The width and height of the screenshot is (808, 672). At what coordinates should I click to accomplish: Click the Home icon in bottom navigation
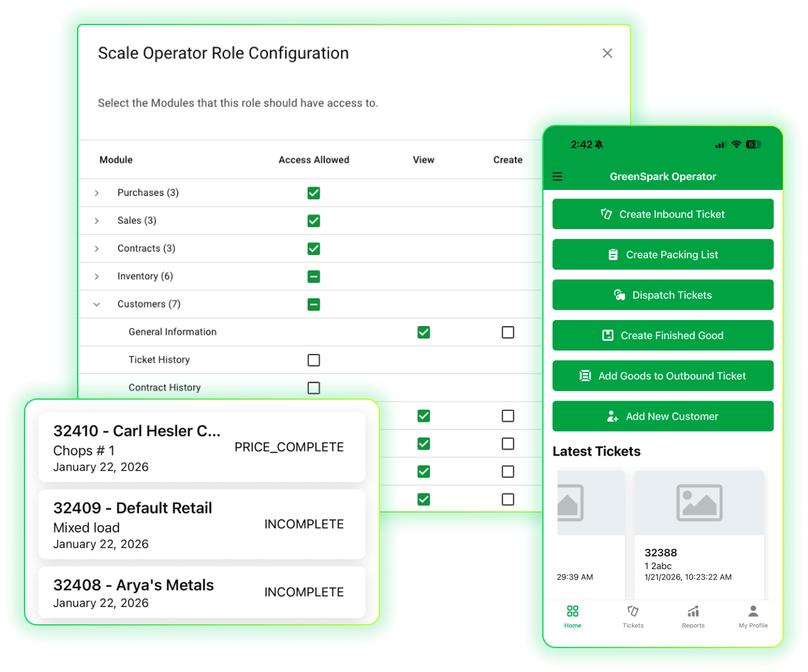(x=573, y=612)
